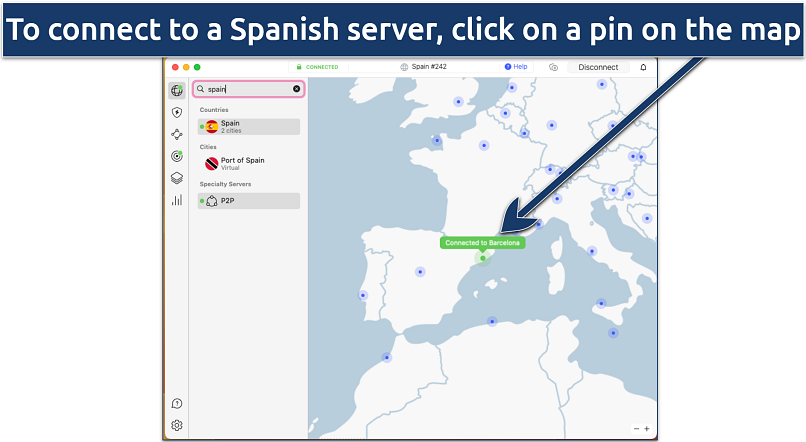Image resolution: width=806 pixels, height=442 pixels.
Task: Open settings gear icon in sidebar
Action: 177,425
